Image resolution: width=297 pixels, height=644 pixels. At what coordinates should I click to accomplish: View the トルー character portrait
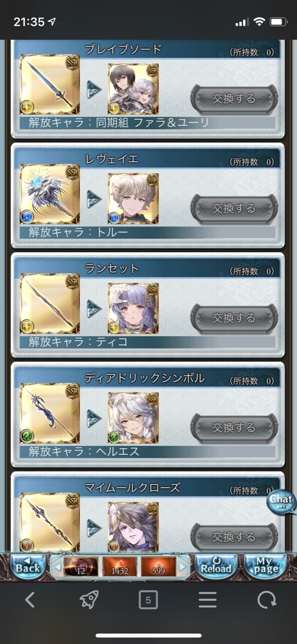(133, 199)
